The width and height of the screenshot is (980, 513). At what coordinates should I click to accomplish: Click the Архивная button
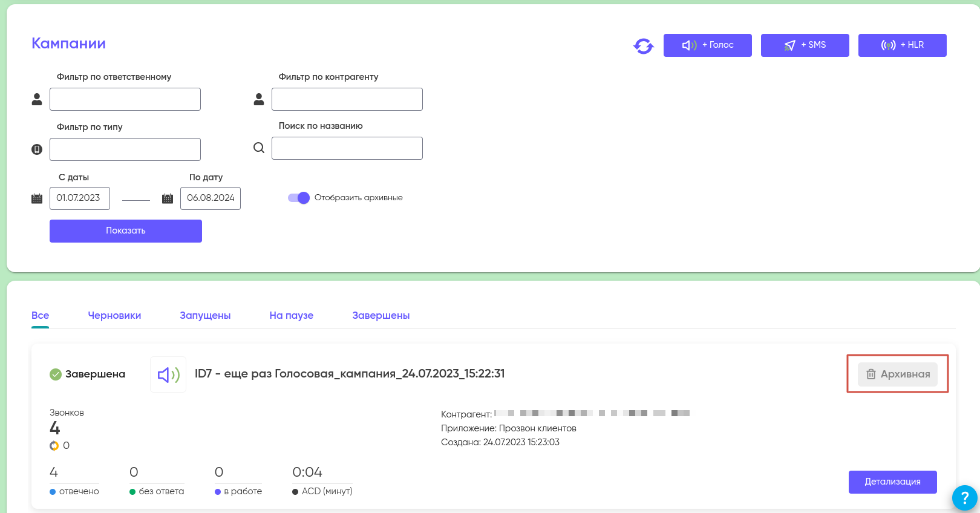point(898,374)
